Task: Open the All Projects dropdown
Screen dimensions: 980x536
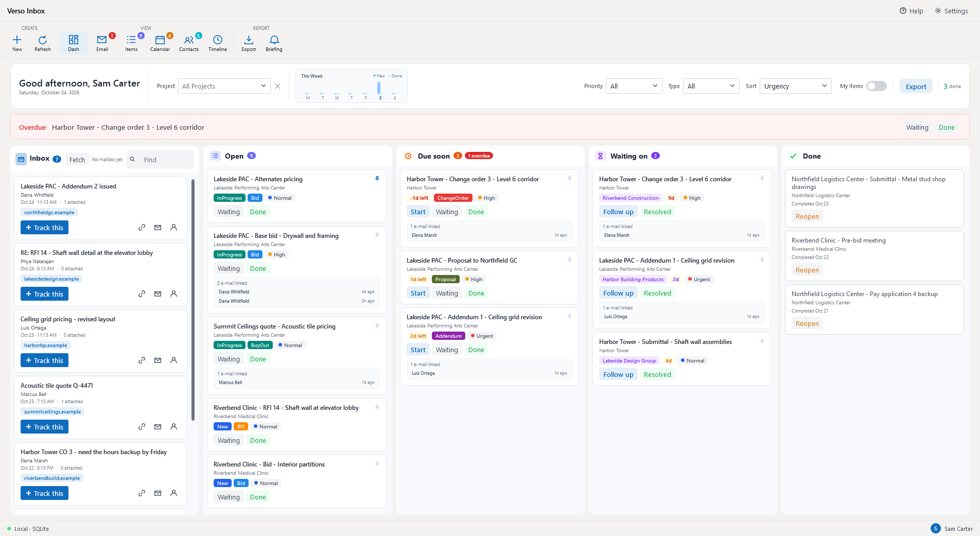Action: click(224, 86)
